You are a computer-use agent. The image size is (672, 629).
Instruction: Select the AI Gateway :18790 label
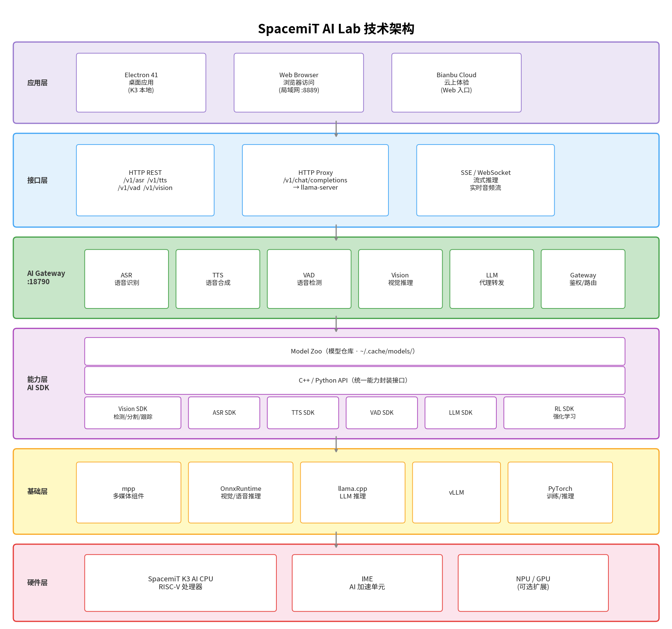(x=46, y=277)
